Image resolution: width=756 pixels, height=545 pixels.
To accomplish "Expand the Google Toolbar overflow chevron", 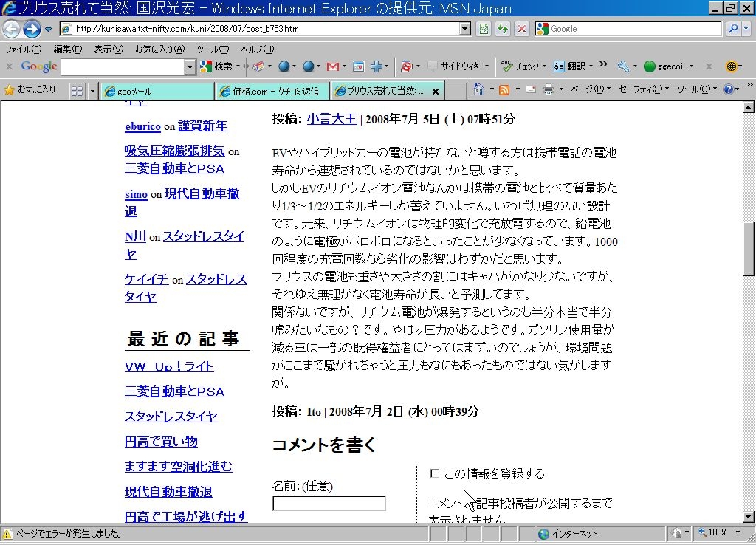I will (x=603, y=64).
